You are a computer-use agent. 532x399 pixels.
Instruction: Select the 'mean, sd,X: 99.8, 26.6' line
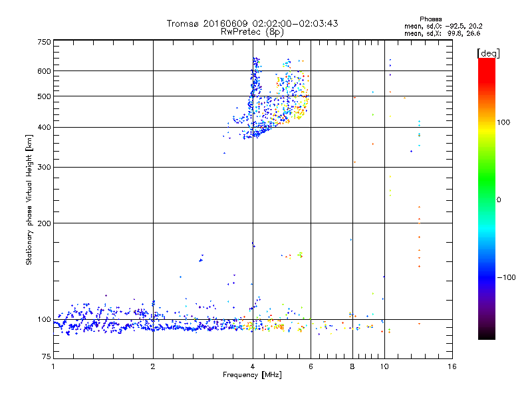pos(442,33)
